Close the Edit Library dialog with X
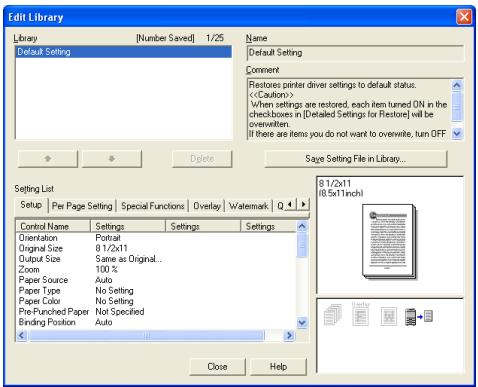Viewport: 478px width, 387px height. (x=464, y=17)
